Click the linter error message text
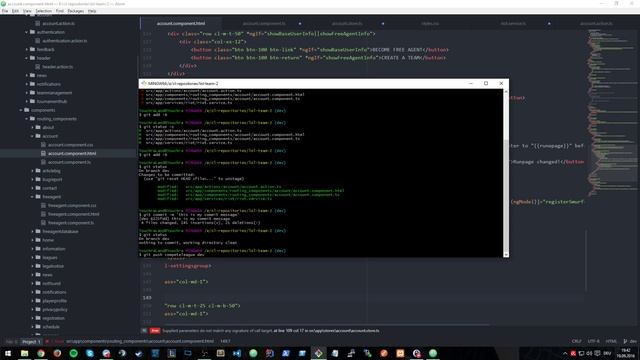This screenshot has width=640, height=360. [271, 331]
